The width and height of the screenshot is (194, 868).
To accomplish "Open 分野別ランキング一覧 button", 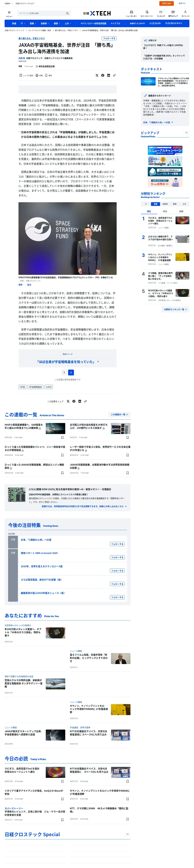I will [175, 309].
